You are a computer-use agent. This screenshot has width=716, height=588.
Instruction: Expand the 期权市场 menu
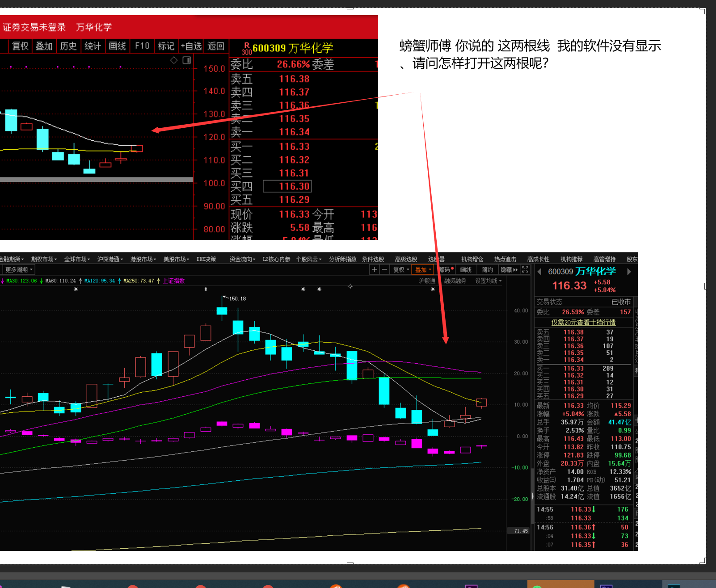click(x=44, y=259)
